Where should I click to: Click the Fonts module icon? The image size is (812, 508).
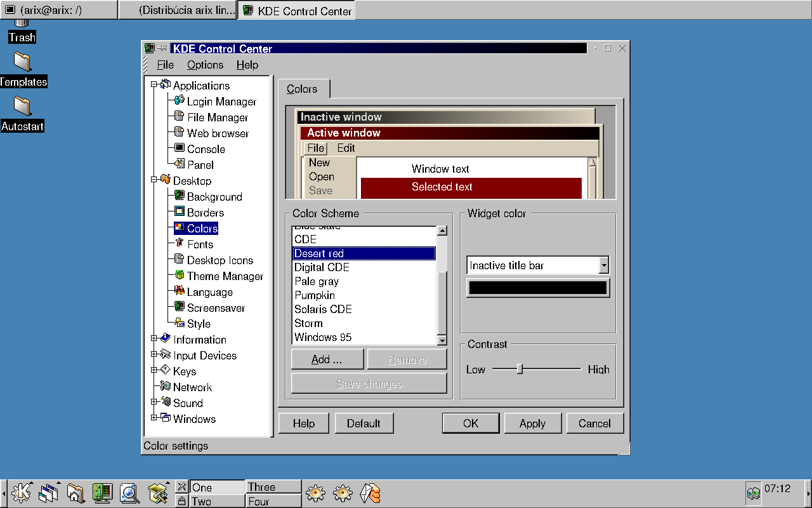click(x=180, y=244)
